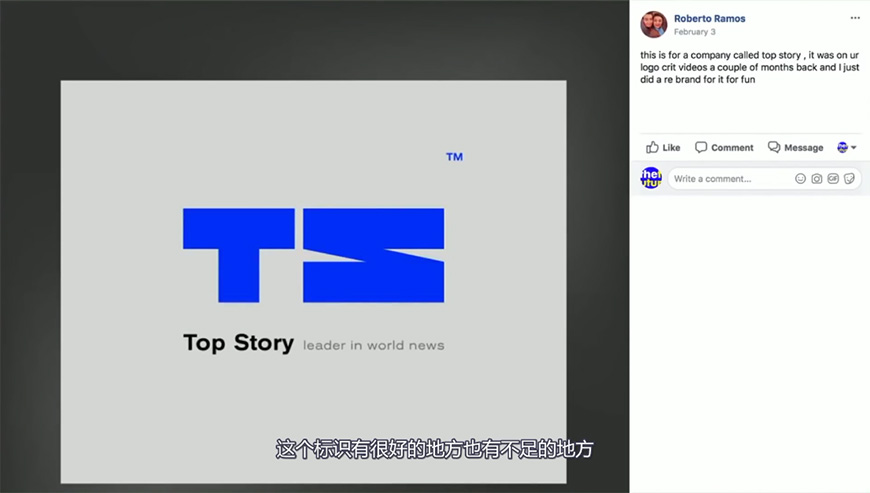The height and width of the screenshot is (493, 870).
Task: Open the GIF picker in comment box
Action: [833, 179]
